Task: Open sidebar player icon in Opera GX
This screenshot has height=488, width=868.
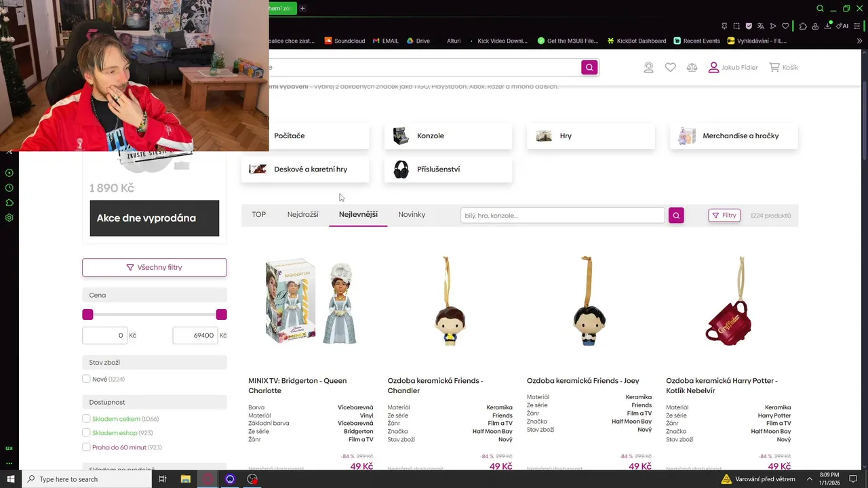Action: pyautogui.click(x=9, y=173)
